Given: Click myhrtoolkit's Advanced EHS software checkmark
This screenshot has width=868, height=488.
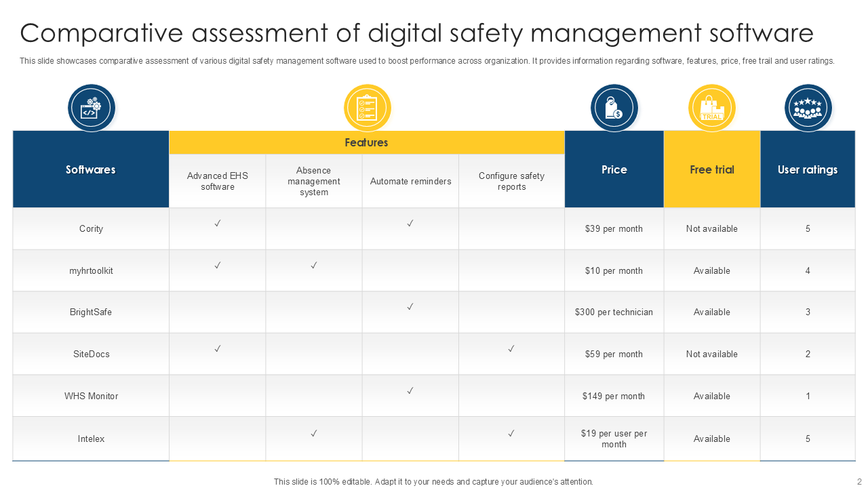Looking at the screenshot, I should point(218,265).
